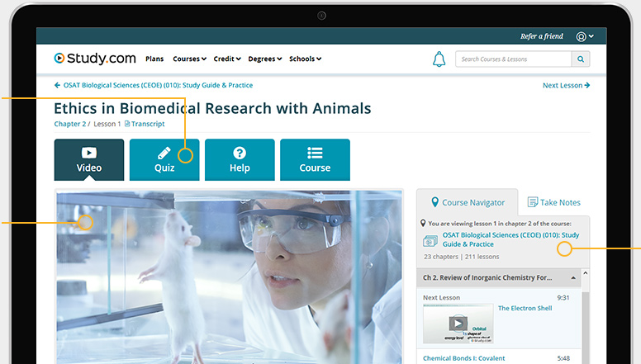The width and height of the screenshot is (641, 364).
Task: Open the Quiz pencil button
Action: point(164,159)
